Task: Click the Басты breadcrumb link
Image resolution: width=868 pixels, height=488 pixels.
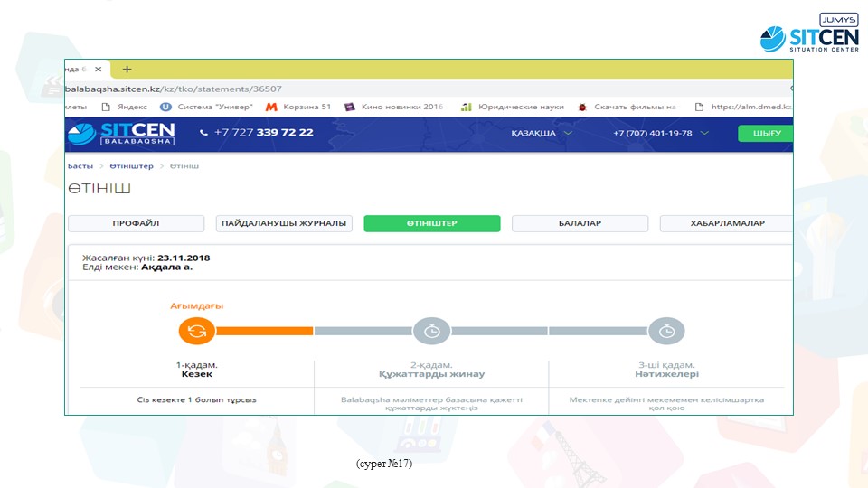Action: point(80,166)
